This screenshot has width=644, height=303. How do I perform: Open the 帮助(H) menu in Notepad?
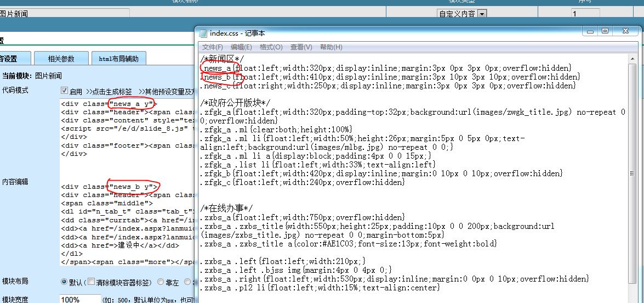331,47
